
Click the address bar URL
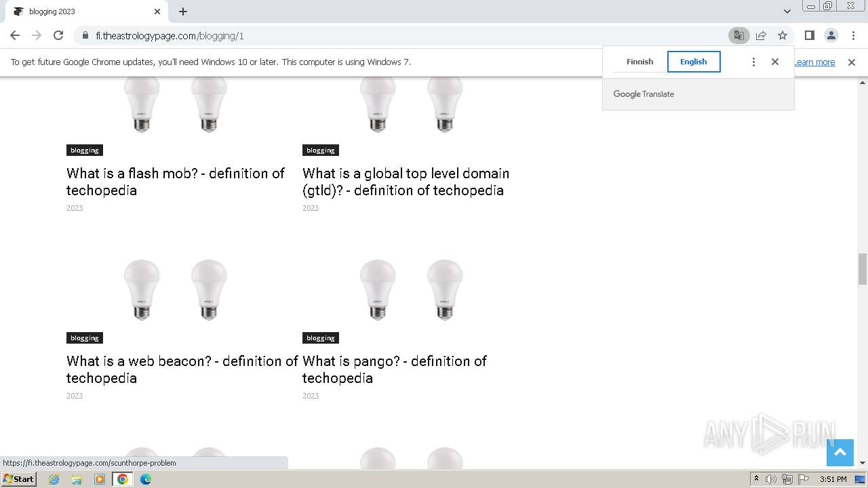[170, 36]
